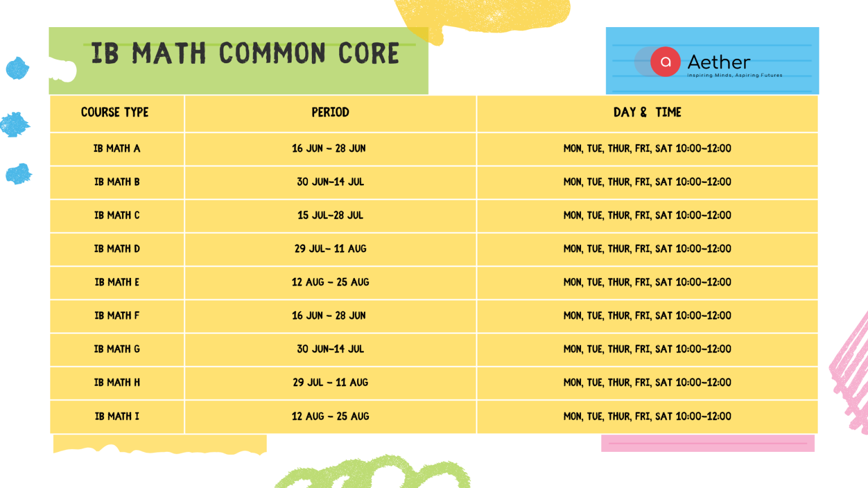Click the IB Math Common Core title

(x=245, y=54)
